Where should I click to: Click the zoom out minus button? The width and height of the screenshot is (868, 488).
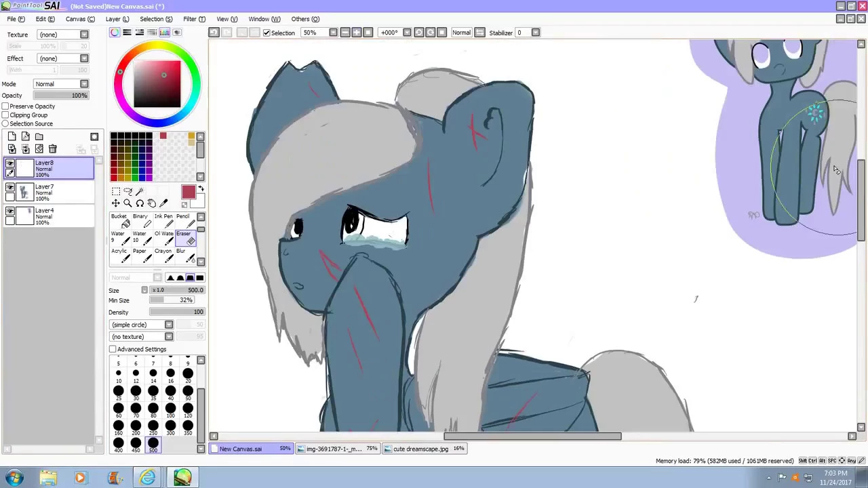(x=345, y=33)
